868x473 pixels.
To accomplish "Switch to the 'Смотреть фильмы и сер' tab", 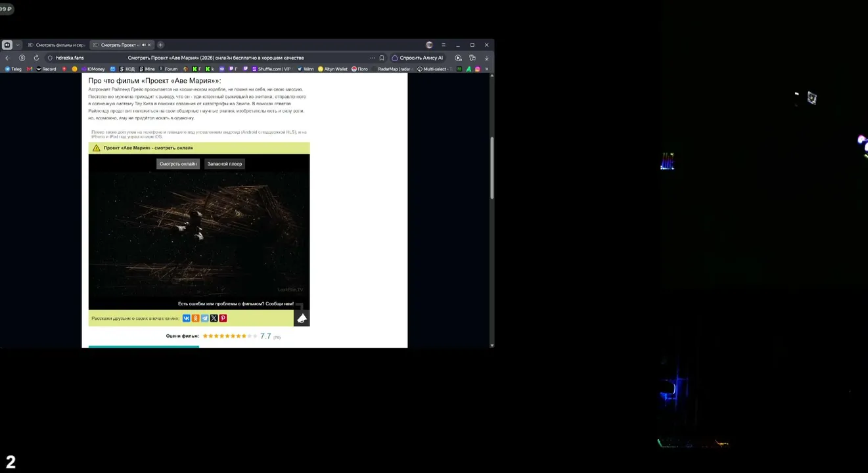I will pyautogui.click(x=57, y=45).
